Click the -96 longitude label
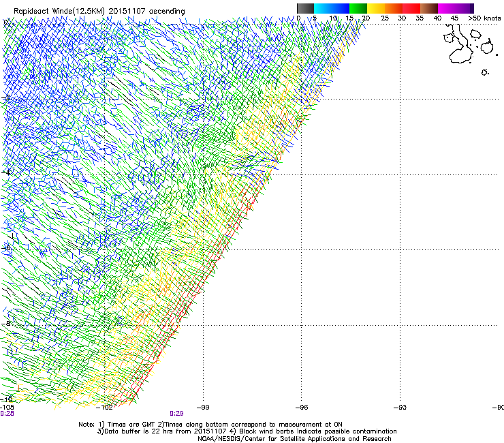 (x=302, y=408)
